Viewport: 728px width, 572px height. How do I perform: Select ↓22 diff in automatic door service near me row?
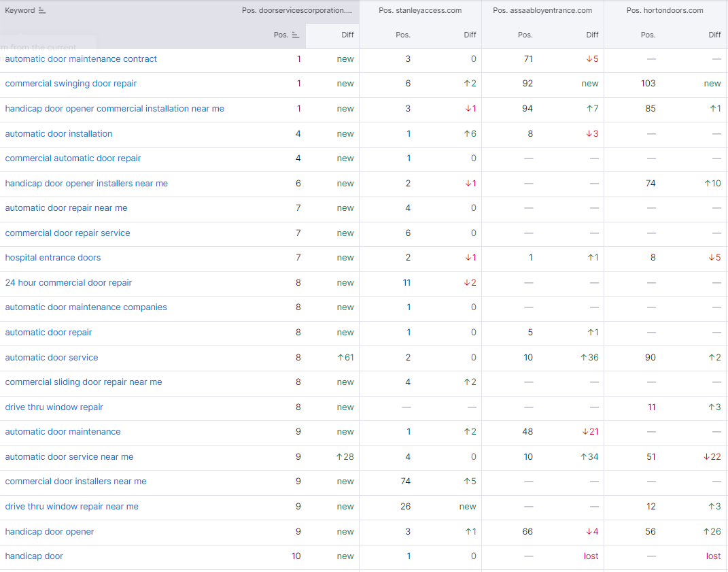pyautogui.click(x=712, y=457)
